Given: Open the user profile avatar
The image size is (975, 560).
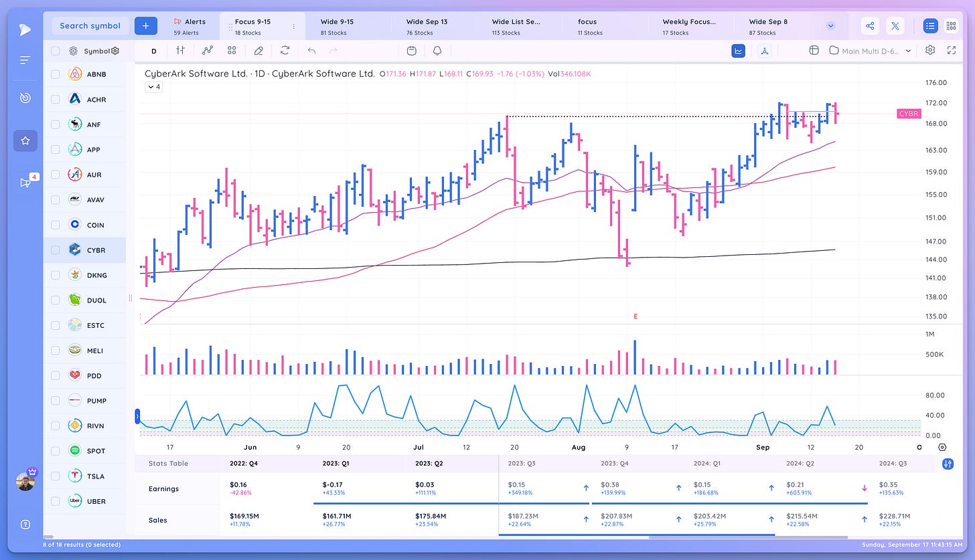Looking at the screenshot, I should 25,481.
